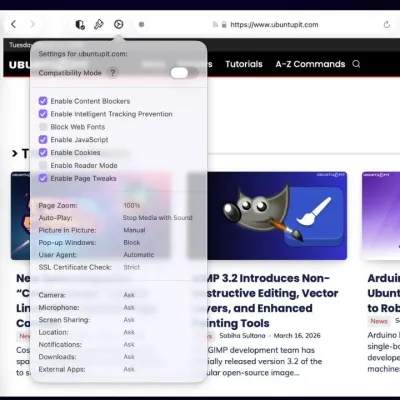
Task: Open Picture in Picture Manual dropdown
Action: 134,230
